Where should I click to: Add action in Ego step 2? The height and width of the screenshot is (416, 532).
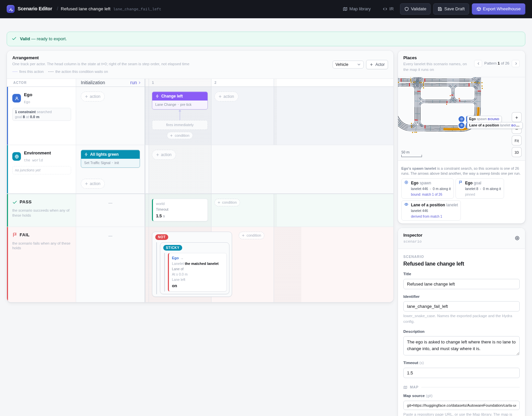(x=226, y=97)
